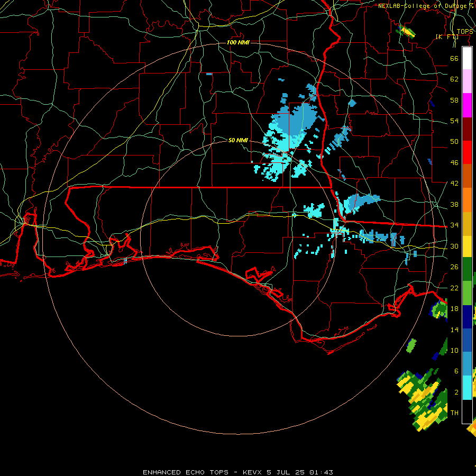Select the dark maroon band in the scale
476x476 pixels.
point(467,129)
